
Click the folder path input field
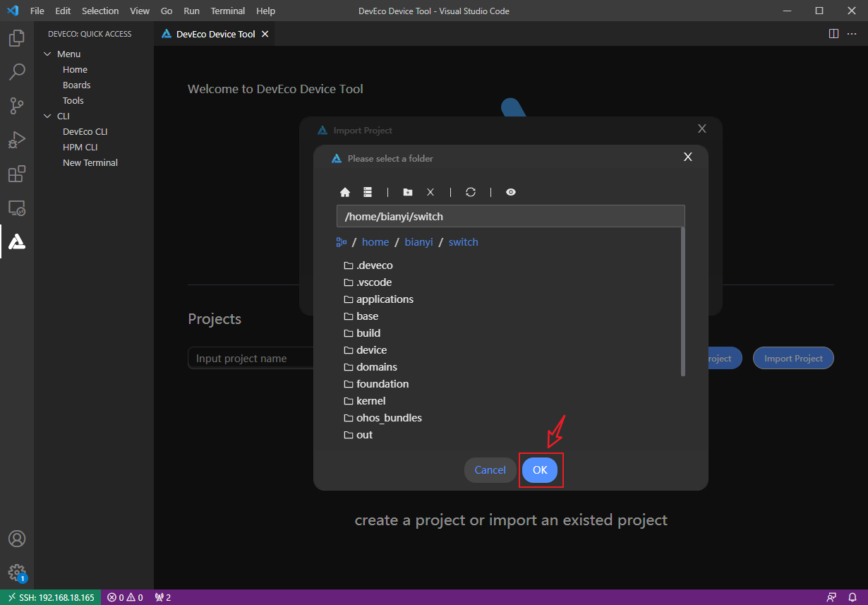[511, 217]
